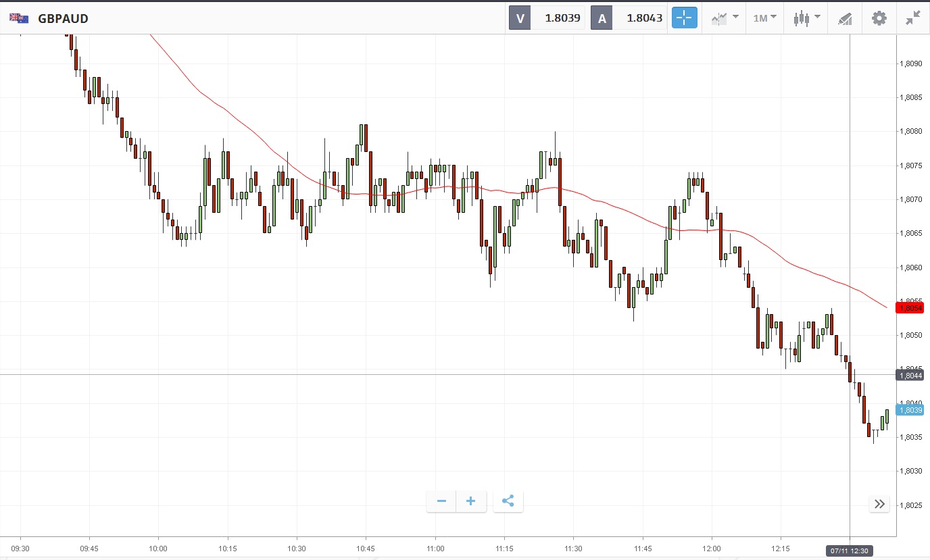
Task: Open the compare chart dropdown
Action: pyautogui.click(x=725, y=18)
